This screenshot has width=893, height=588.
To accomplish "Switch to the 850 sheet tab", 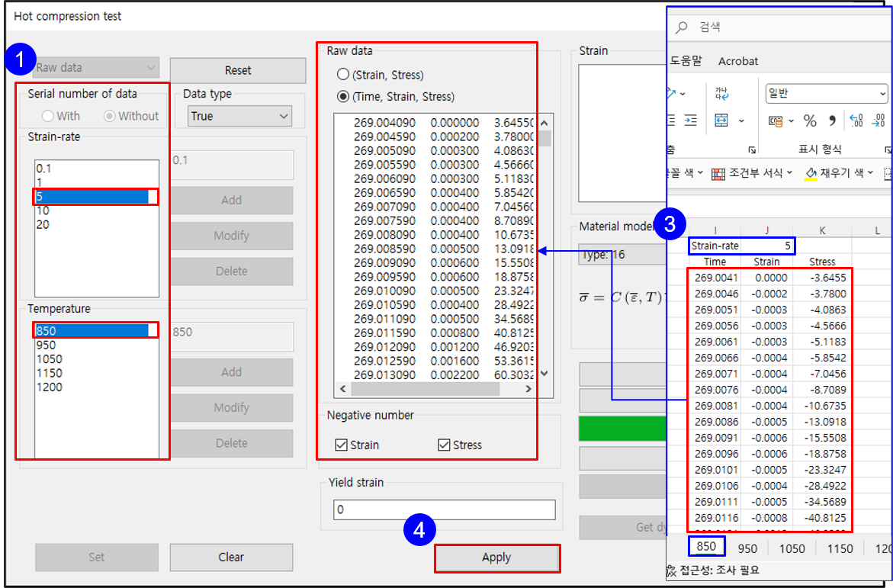I will 706,546.
